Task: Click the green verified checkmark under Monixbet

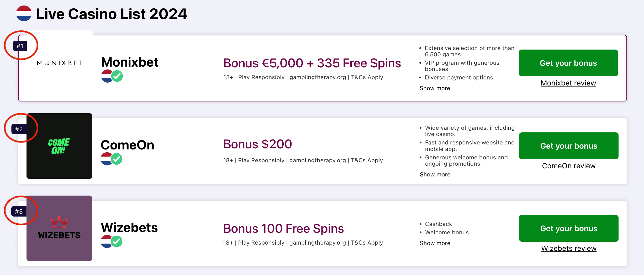Action: pyautogui.click(x=117, y=76)
